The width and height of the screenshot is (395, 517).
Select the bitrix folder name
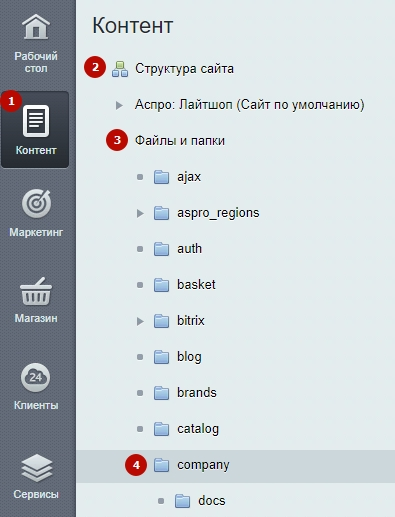click(191, 321)
